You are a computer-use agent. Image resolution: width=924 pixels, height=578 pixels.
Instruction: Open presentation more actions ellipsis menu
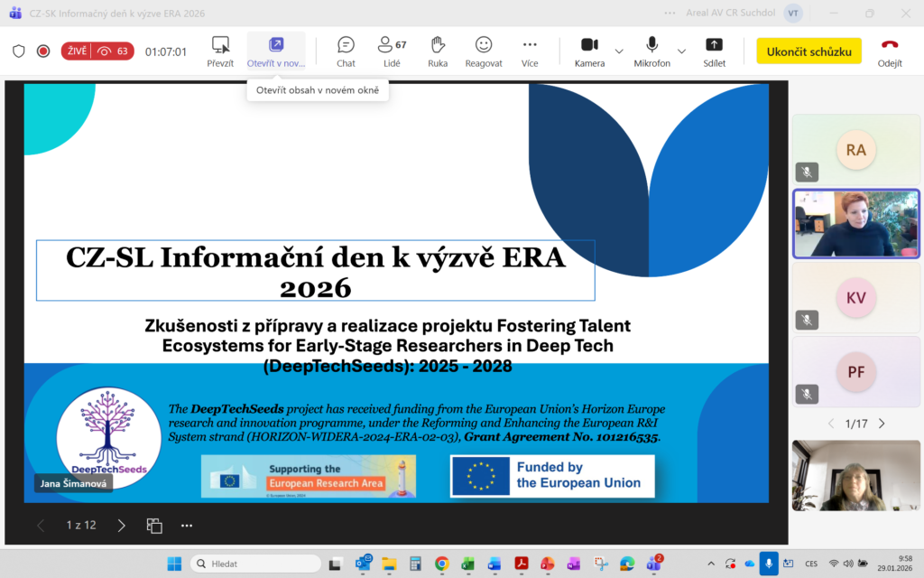187,525
